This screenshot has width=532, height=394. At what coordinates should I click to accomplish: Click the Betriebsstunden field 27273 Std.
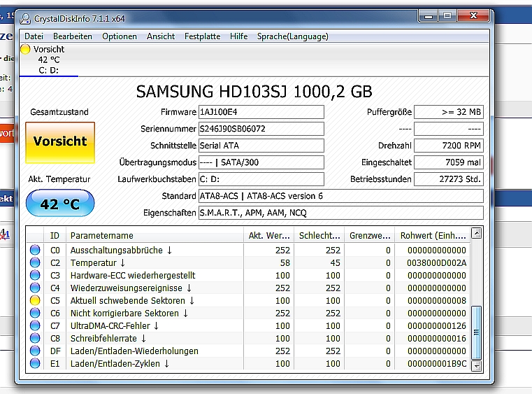point(449,179)
